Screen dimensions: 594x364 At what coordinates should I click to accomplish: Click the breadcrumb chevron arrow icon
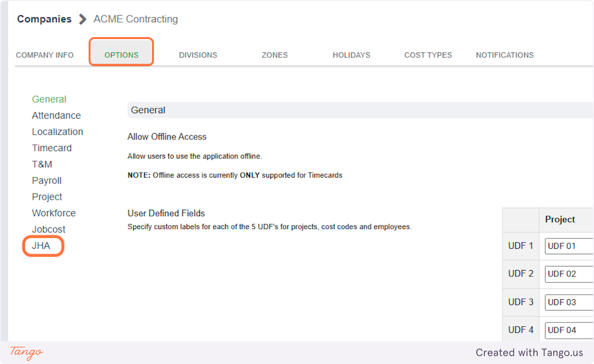pyautogui.click(x=83, y=20)
